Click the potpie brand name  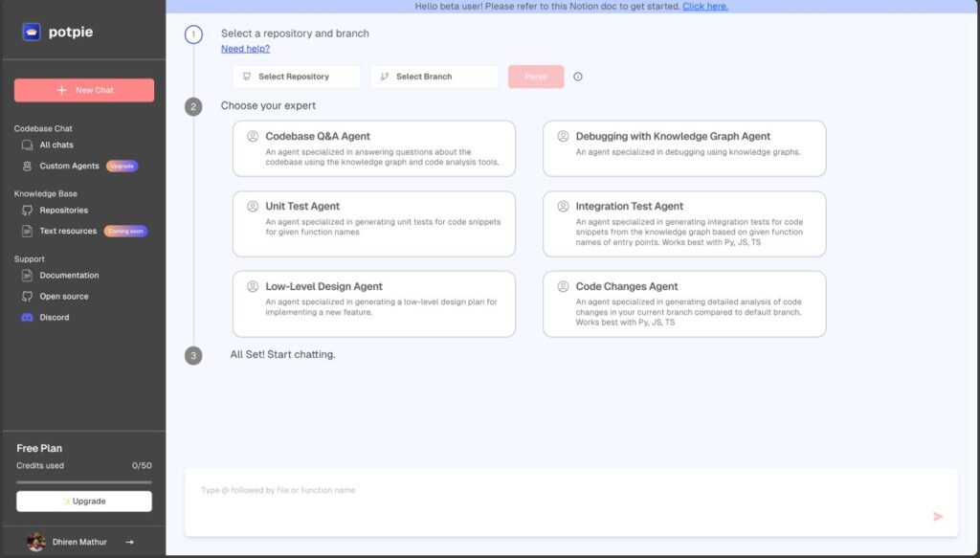click(x=71, y=32)
